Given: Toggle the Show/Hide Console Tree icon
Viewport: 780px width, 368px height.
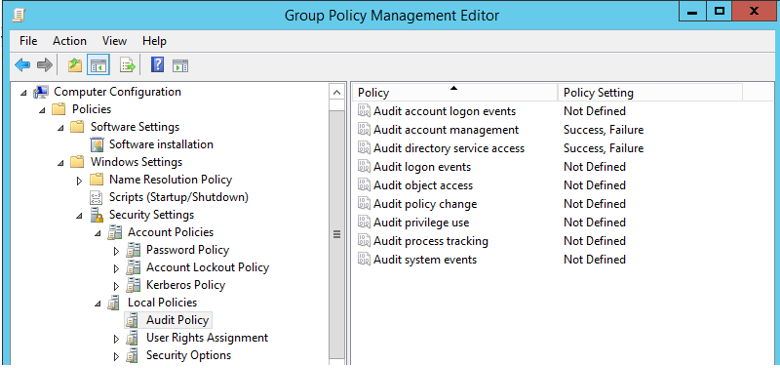Looking at the screenshot, I should [x=98, y=65].
